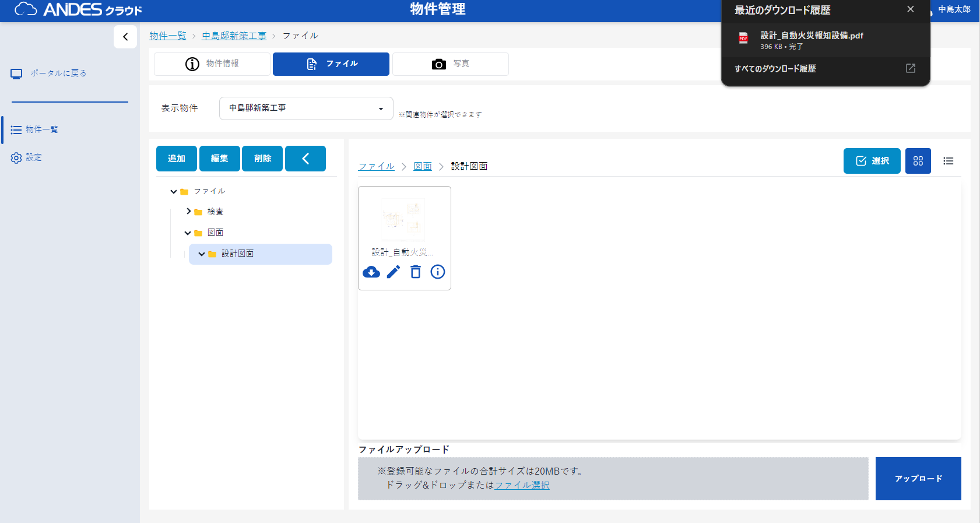Open the 物件情報 tab

click(212, 64)
